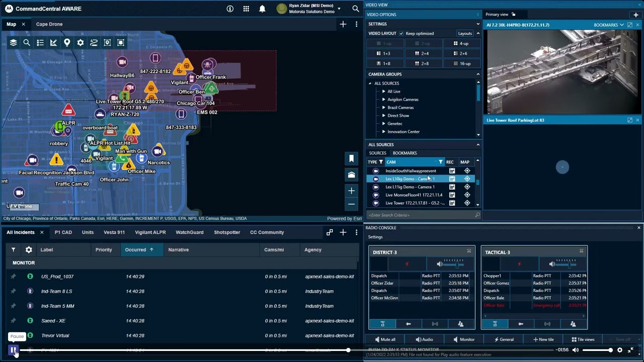Open the Vigilant ALPR tab

point(150,232)
